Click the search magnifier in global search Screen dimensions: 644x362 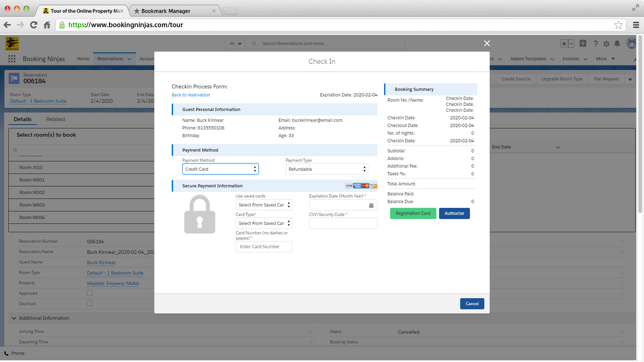pos(254,44)
